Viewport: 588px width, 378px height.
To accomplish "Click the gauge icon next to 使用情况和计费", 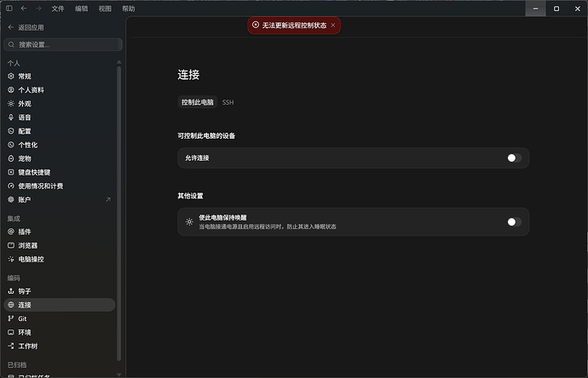I will tap(11, 186).
